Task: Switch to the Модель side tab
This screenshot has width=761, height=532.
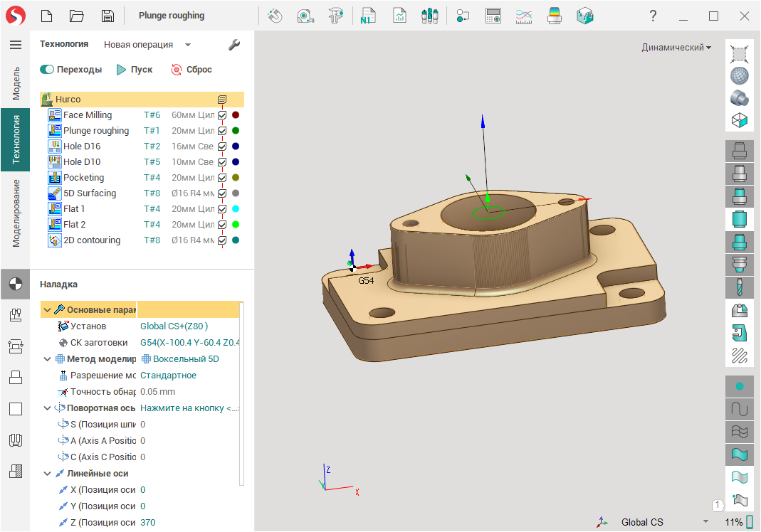Action: tap(16, 84)
